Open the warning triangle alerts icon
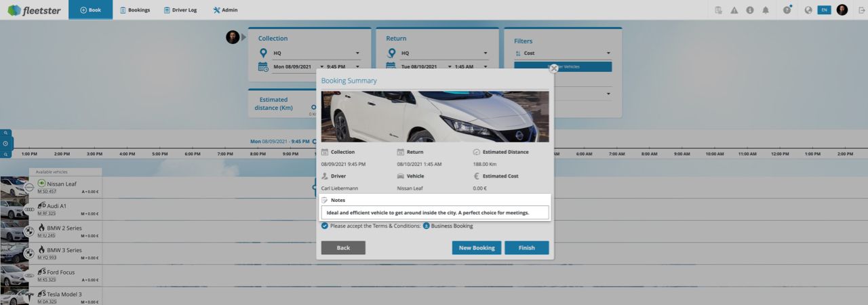Viewport: 868px width, 305px height. click(734, 10)
